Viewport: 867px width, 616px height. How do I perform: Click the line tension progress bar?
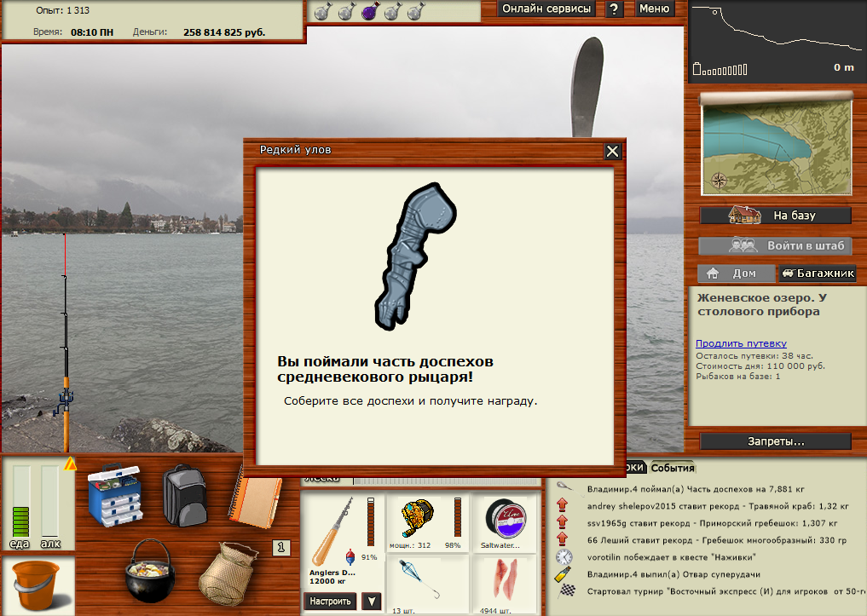pyautogui.click(x=447, y=481)
